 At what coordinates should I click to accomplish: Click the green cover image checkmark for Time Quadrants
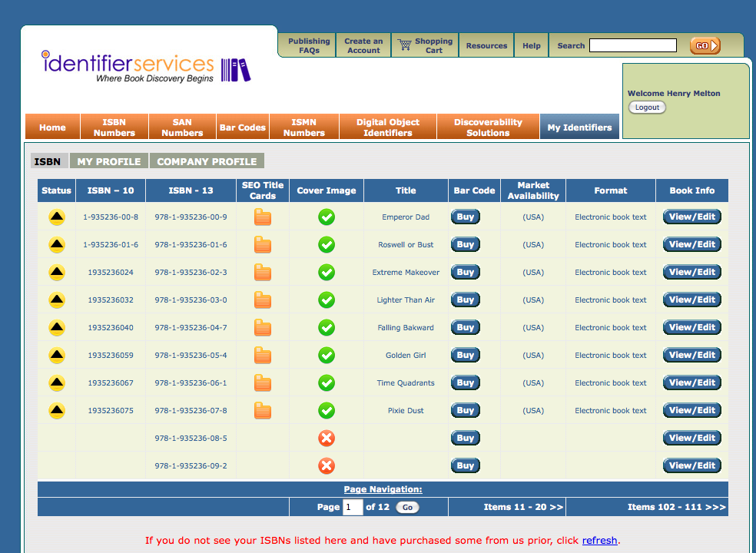[327, 382]
